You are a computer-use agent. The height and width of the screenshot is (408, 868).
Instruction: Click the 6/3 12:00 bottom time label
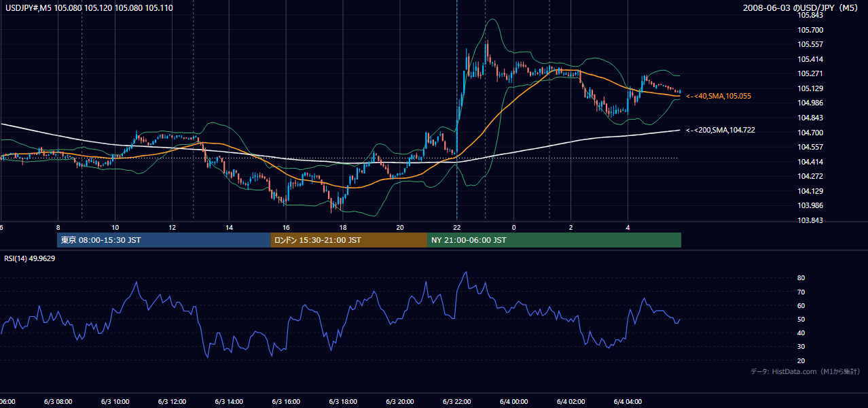(x=172, y=402)
